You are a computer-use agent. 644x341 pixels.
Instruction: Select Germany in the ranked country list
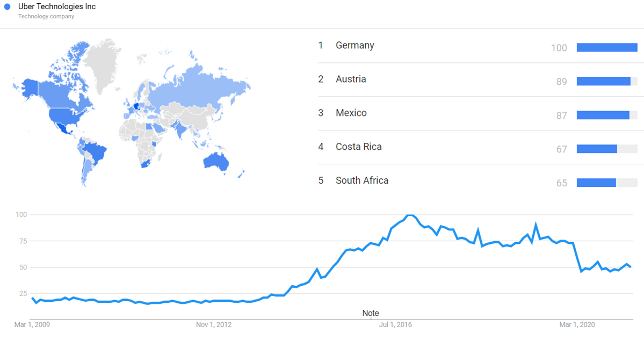point(354,46)
